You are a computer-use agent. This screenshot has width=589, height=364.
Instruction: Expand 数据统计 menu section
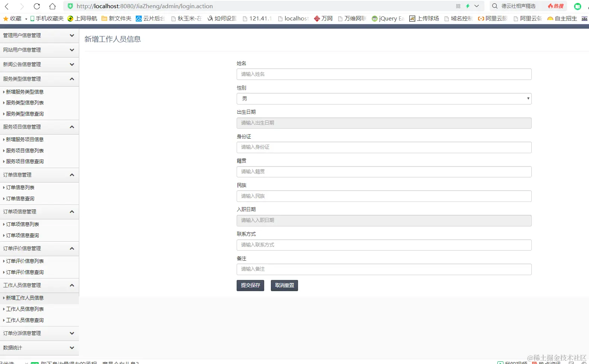tap(39, 348)
